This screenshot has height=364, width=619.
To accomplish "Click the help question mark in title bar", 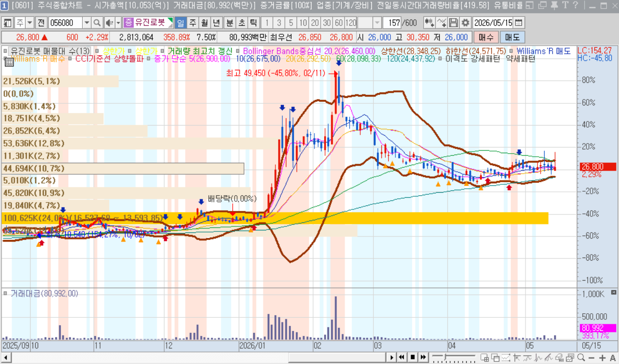I will click(x=576, y=5).
